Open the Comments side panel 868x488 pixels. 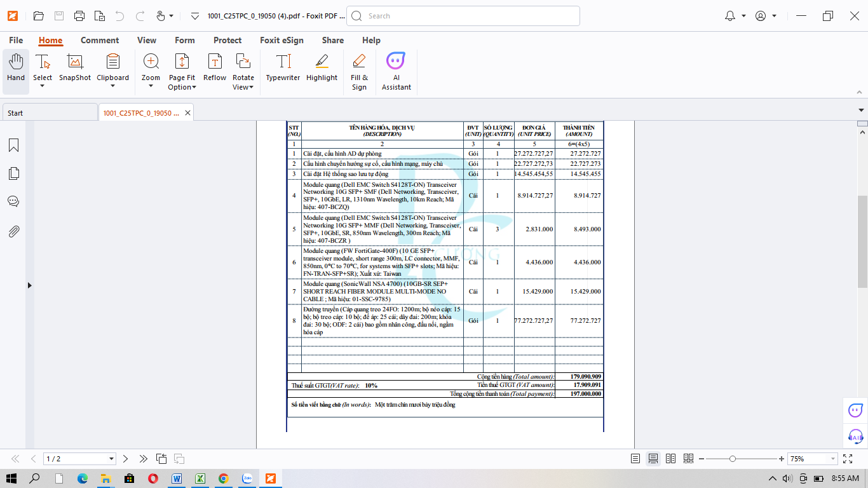(13, 201)
